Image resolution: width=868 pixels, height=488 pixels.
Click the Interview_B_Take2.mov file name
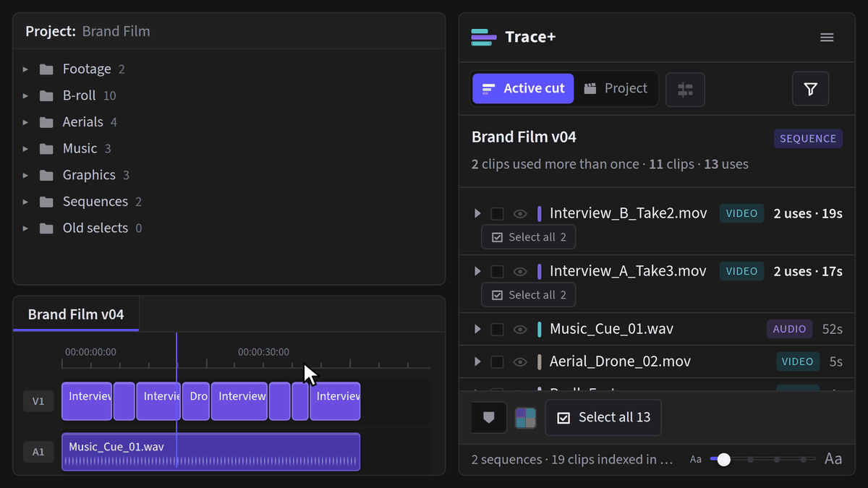pyautogui.click(x=629, y=213)
